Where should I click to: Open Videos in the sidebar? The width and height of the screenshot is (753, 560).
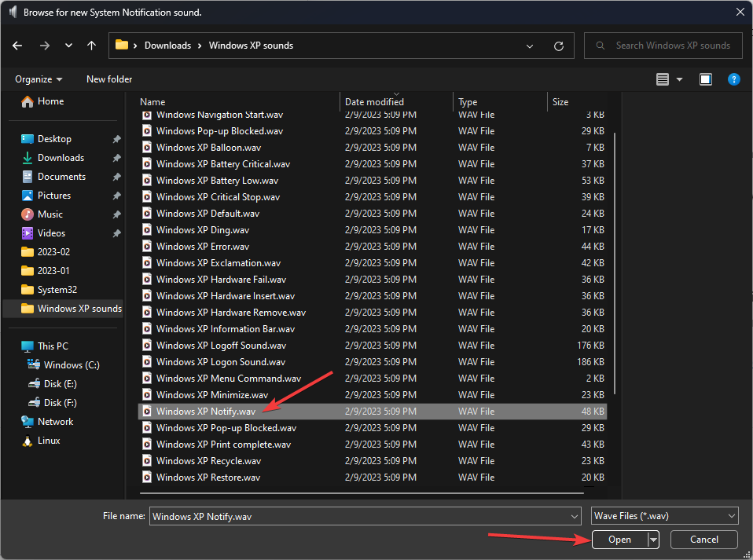[x=42, y=232]
